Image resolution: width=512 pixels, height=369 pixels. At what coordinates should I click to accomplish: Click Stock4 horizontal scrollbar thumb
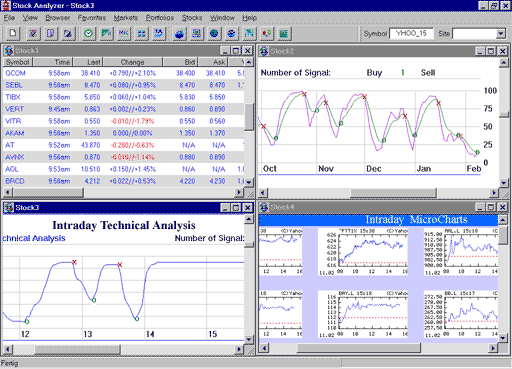[359, 348]
